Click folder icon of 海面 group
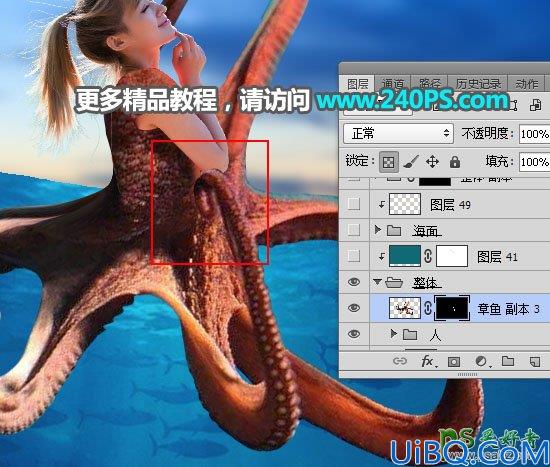Screen dimensions: 550x467 [x=394, y=230]
